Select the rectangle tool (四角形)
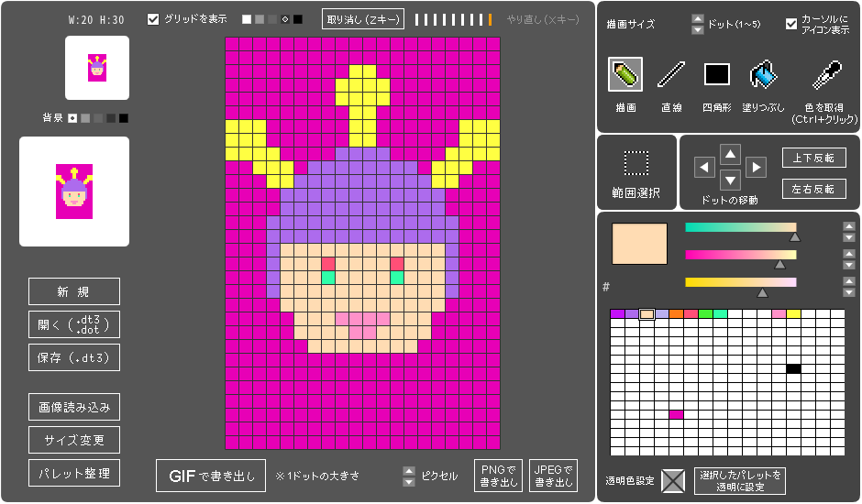Screen dimensions: 862x504 716,75
